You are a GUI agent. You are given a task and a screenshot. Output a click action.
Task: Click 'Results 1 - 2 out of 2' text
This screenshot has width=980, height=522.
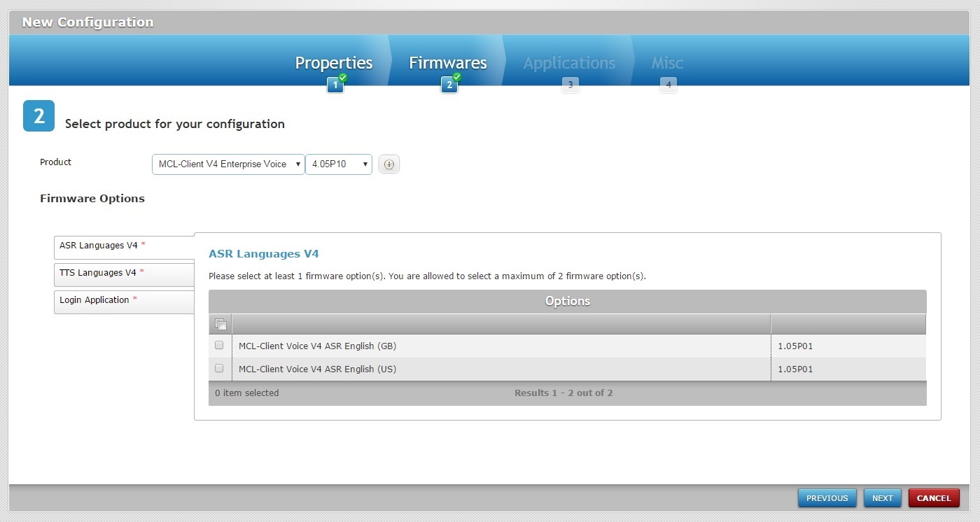[x=563, y=393]
